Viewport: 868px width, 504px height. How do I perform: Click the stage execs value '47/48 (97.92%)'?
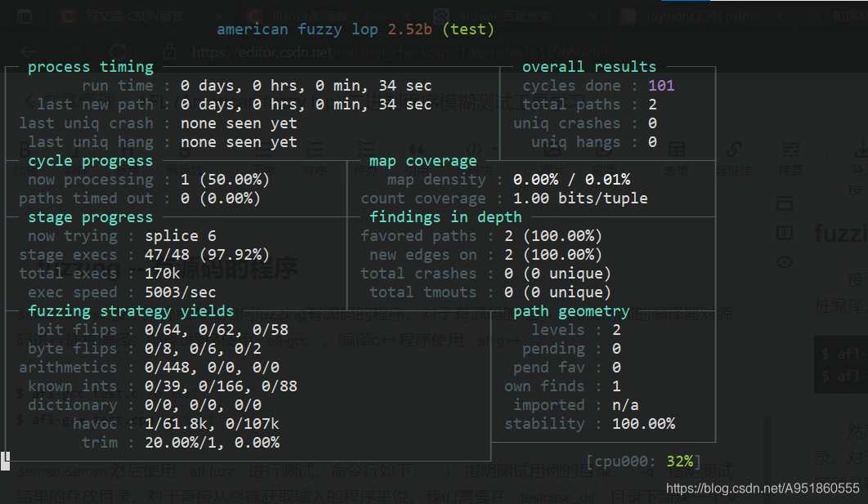tap(207, 255)
